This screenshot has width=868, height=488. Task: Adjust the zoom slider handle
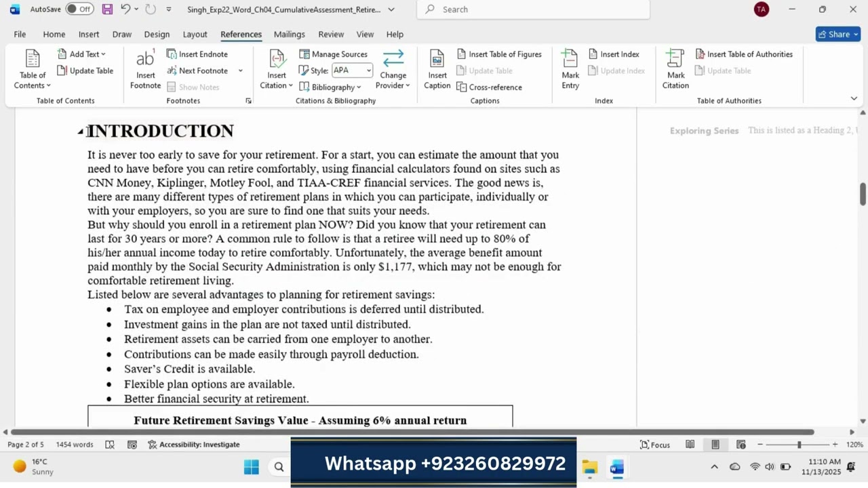click(799, 445)
